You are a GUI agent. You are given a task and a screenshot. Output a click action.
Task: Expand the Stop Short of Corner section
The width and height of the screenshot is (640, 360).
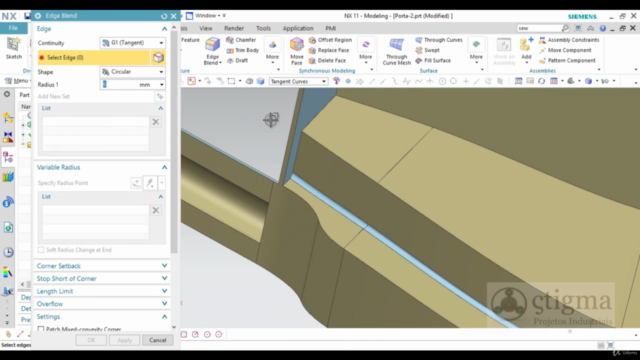164,278
